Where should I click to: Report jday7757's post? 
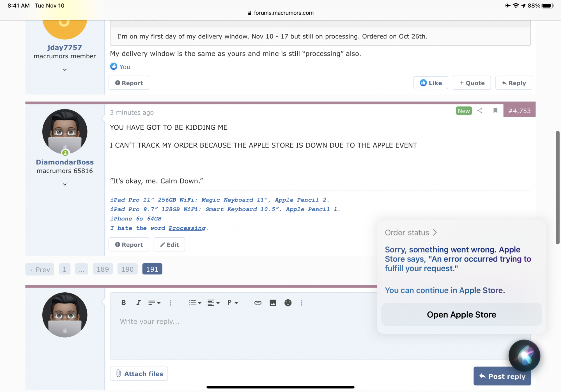129,83
